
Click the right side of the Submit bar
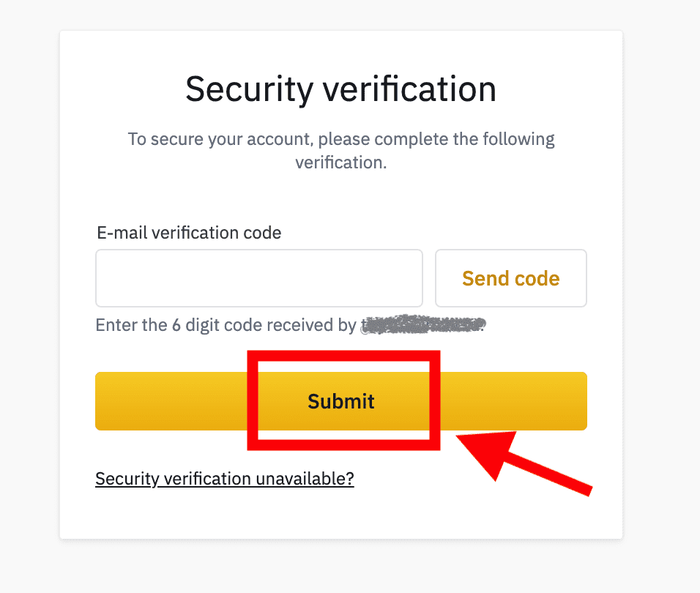(x=513, y=400)
